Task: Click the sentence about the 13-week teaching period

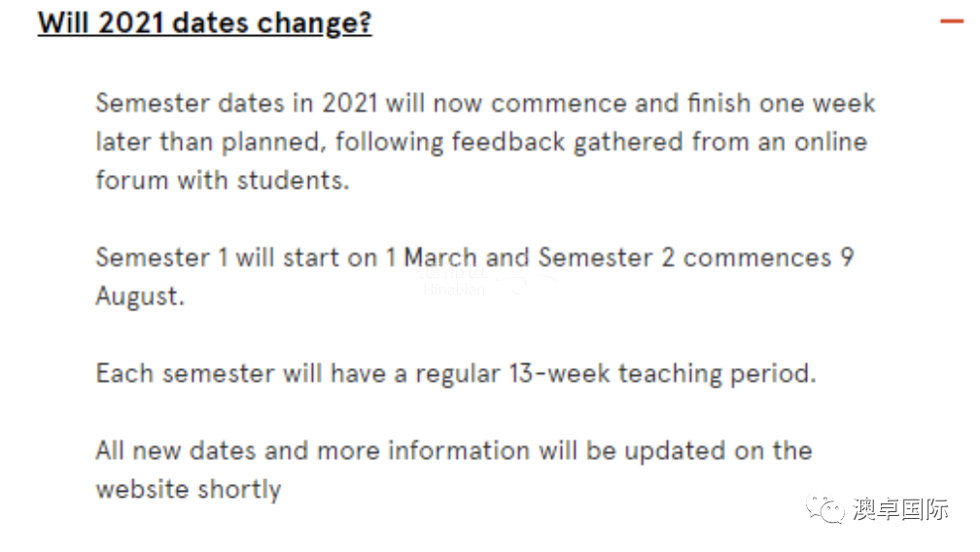Action: (456, 373)
